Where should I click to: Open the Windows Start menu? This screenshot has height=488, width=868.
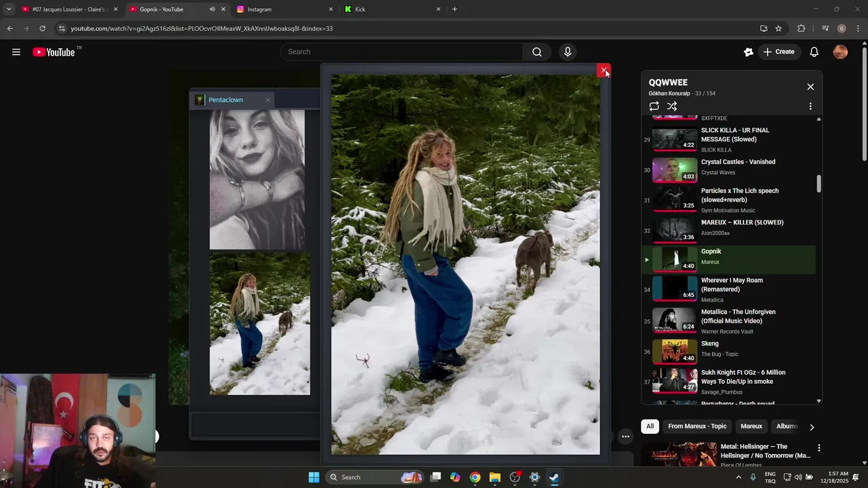coord(314,477)
